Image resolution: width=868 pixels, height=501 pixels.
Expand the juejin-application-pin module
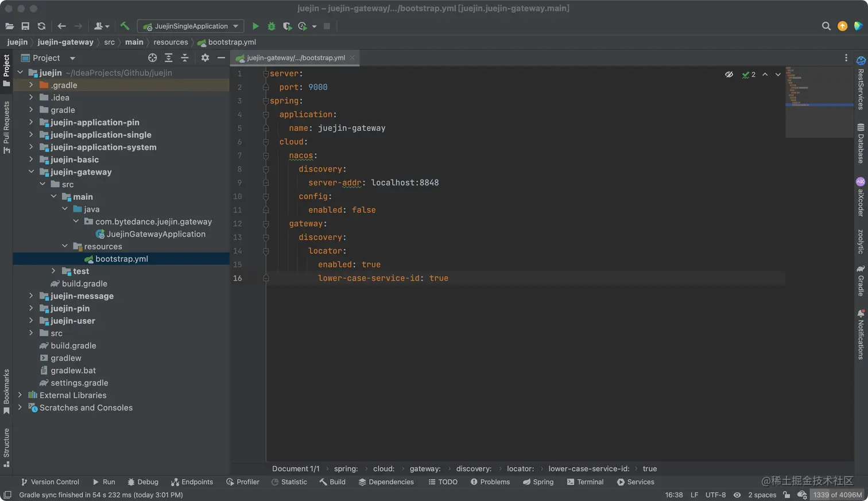(x=31, y=122)
